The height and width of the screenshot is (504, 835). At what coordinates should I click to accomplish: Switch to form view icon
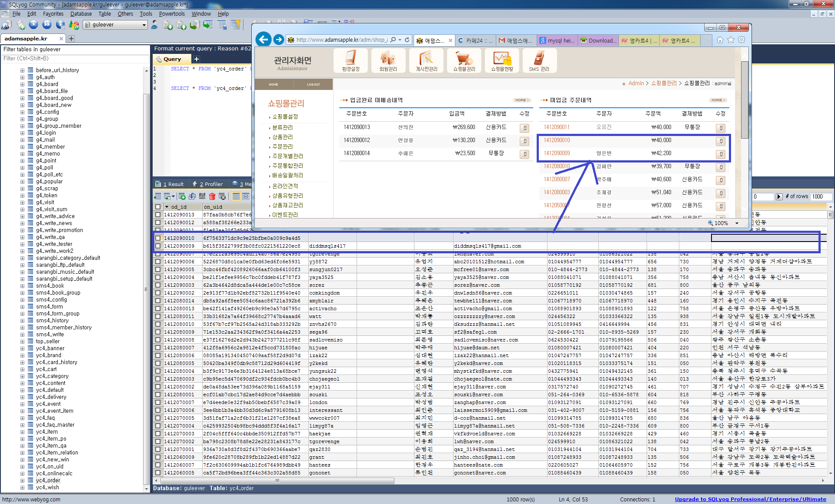click(x=246, y=196)
